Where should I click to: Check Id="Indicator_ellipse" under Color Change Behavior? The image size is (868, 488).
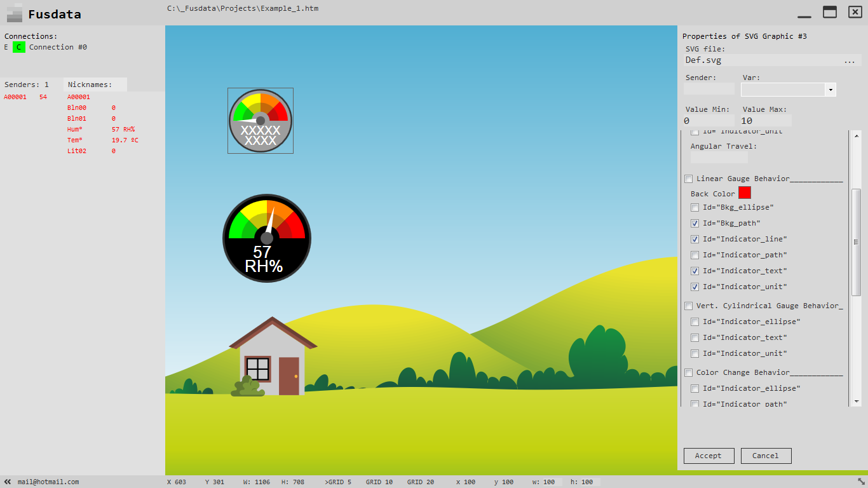695,388
